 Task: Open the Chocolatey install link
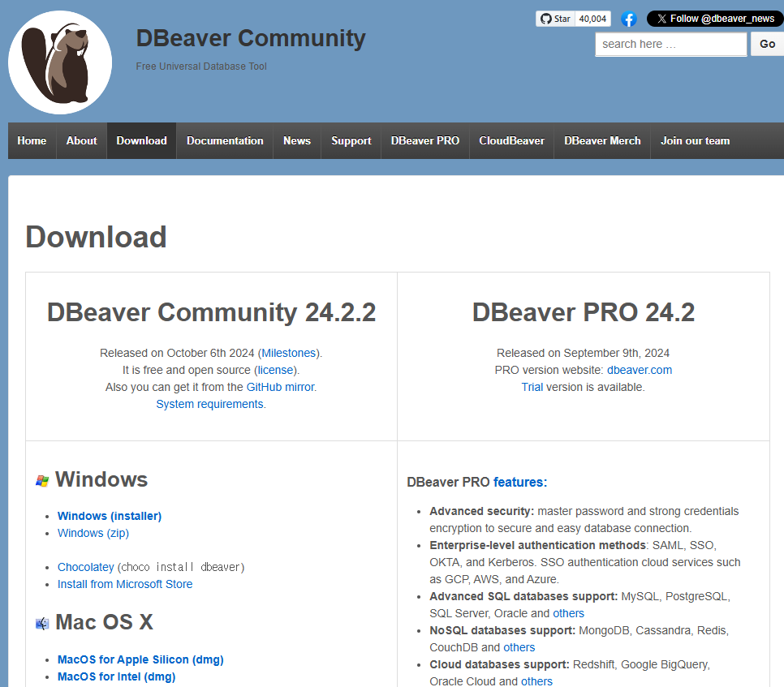point(85,566)
